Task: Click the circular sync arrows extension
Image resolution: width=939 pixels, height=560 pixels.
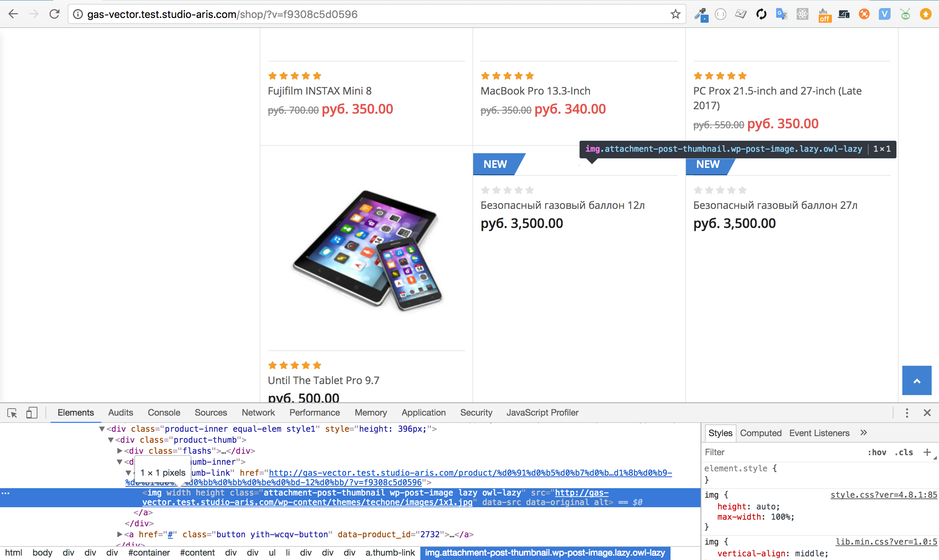Action: click(761, 14)
